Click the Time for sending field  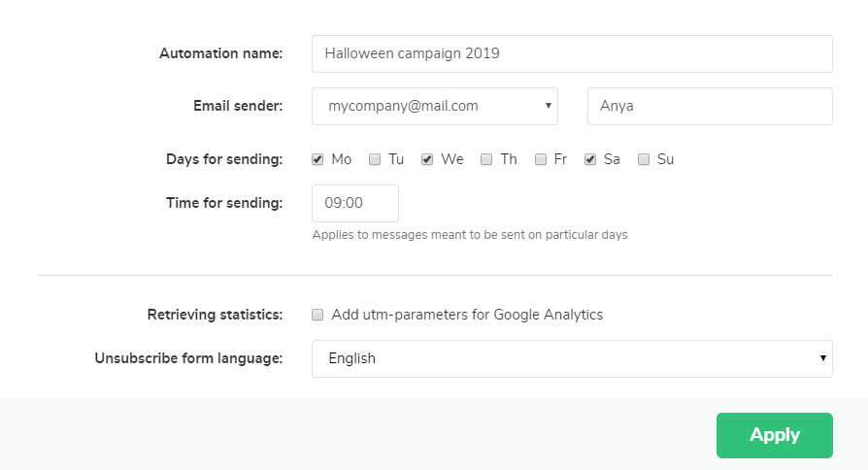pos(354,203)
